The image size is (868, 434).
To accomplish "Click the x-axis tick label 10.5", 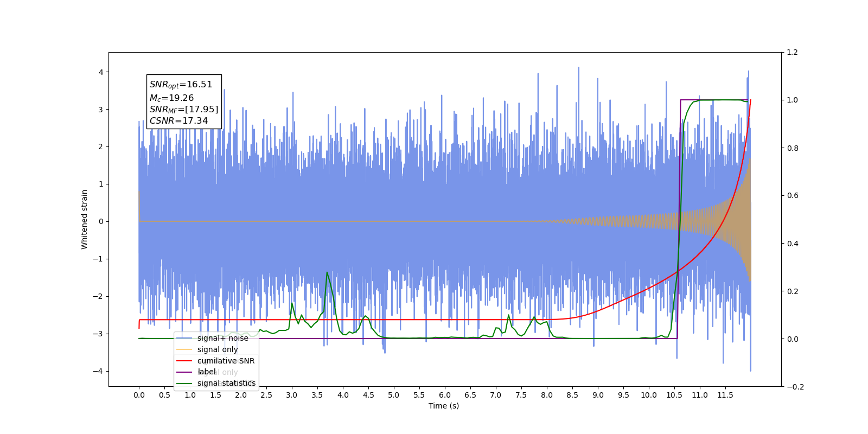I will coord(674,395).
